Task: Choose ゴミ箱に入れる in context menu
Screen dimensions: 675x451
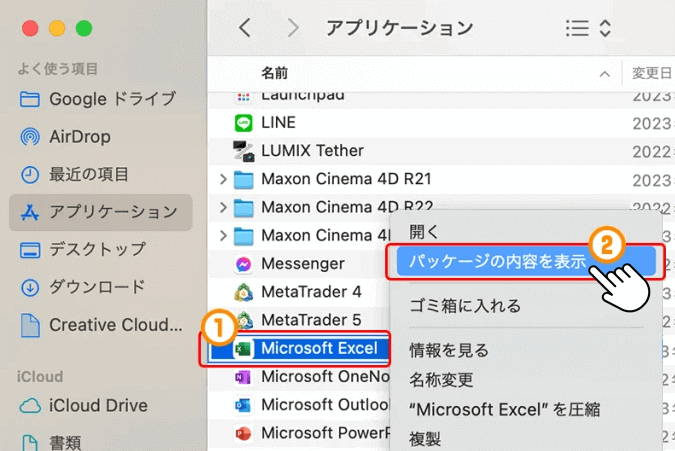Action: 465,306
